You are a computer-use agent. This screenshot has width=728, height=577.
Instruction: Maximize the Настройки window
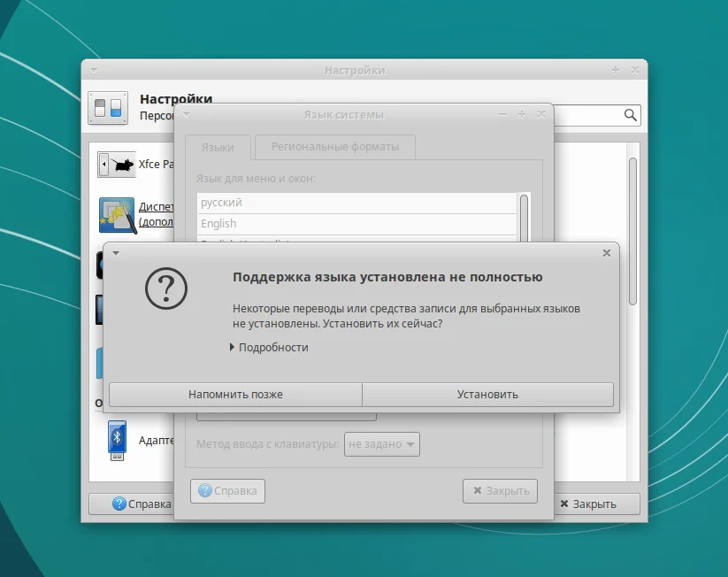(616, 70)
